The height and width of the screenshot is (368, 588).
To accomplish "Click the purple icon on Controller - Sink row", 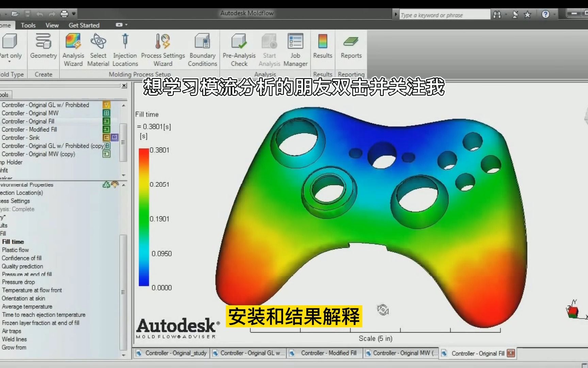I will point(115,138).
